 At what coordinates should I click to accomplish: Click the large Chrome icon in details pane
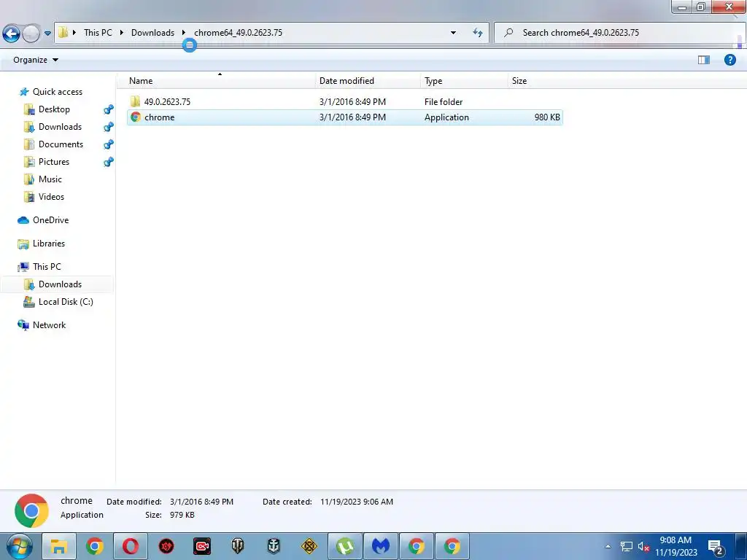coord(31,511)
